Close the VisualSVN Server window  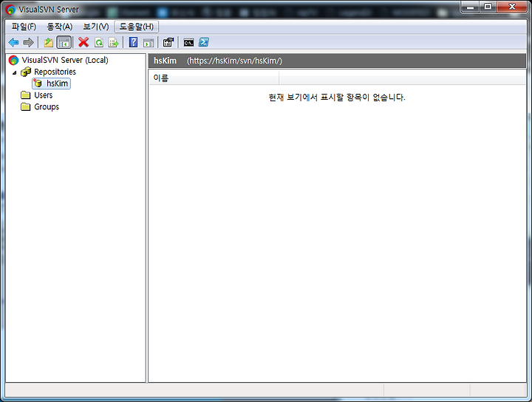pos(512,7)
